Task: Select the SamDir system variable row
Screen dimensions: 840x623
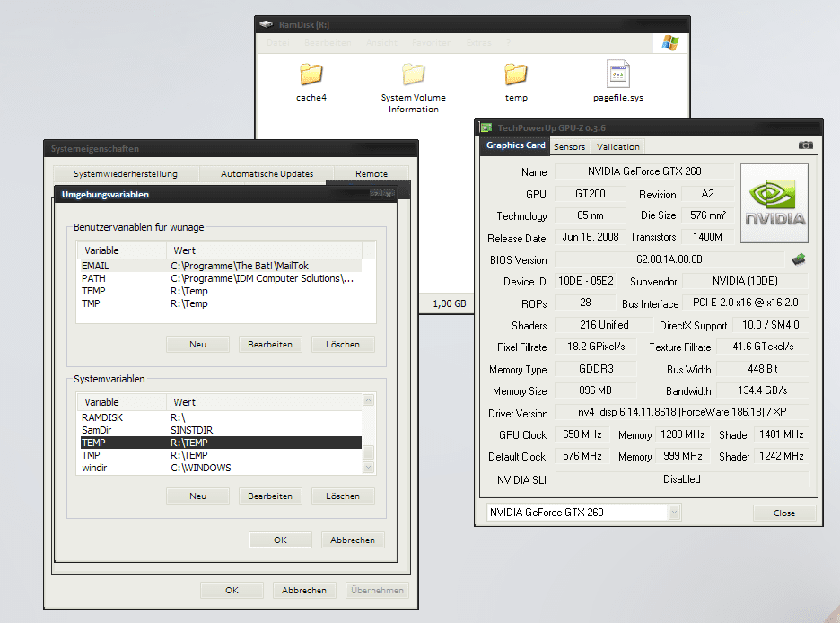Action: pos(221,430)
